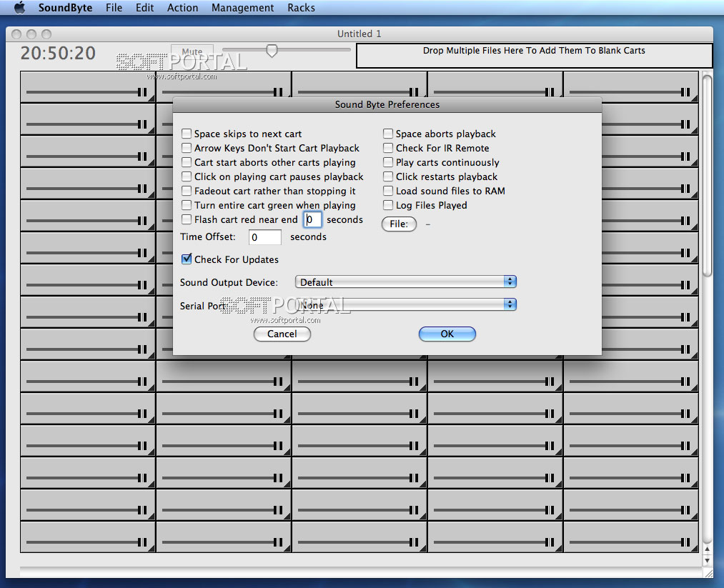Click pause icon on top-right cart
724x588 pixels.
tap(685, 92)
